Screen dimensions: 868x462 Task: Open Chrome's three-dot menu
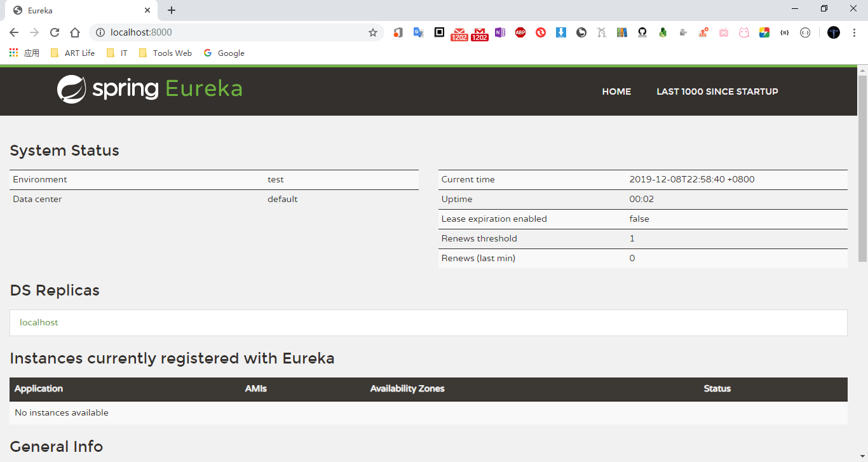click(855, 32)
